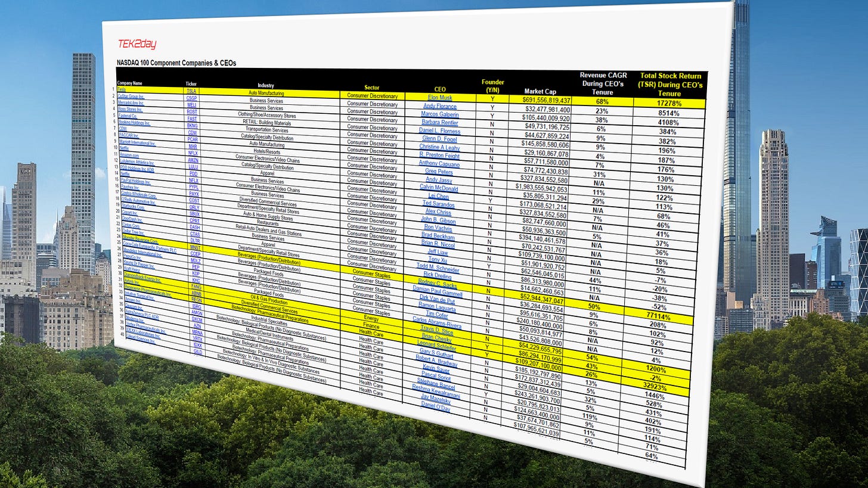This screenshot has height=488, width=868.
Task: Click R. Preston Feight link
Action: pyautogui.click(x=439, y=155)
